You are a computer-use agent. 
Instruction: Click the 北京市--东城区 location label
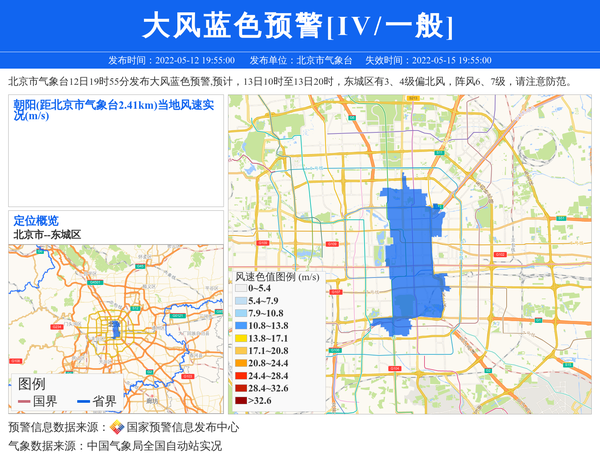pyautogui.click(x=47, y=235)
